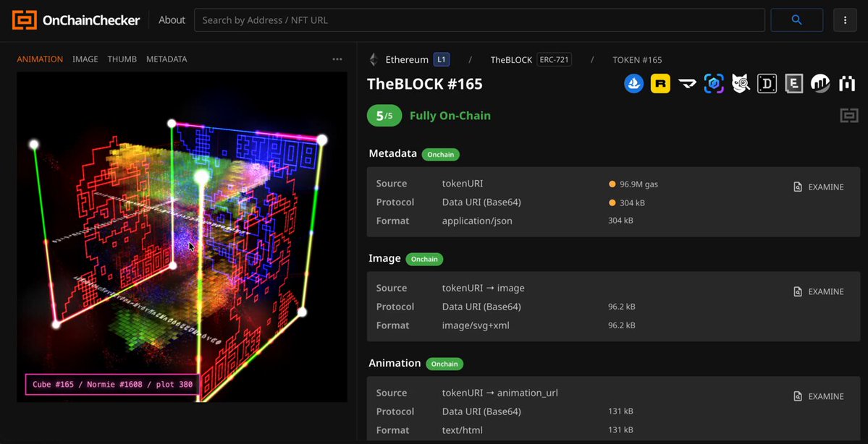Click the TOKEN #165 breadcrumb

637,60
